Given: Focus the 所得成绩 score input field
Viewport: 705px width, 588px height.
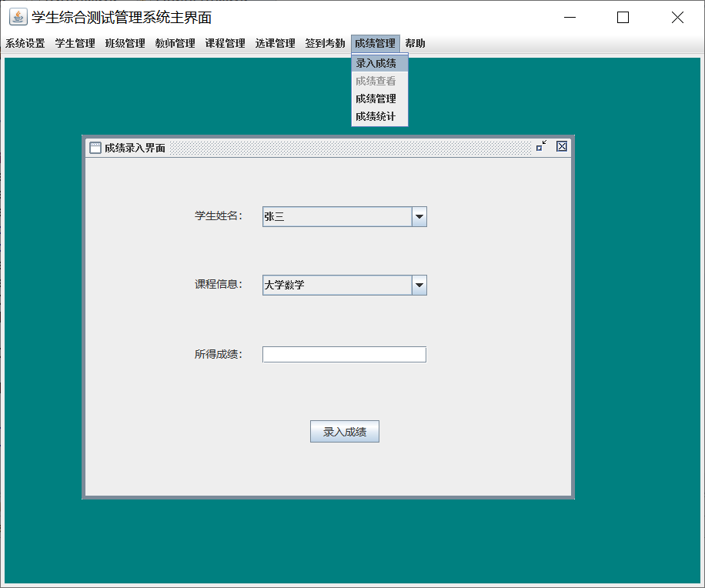Looking at the screenshot, I should click(x=344, y=354).
